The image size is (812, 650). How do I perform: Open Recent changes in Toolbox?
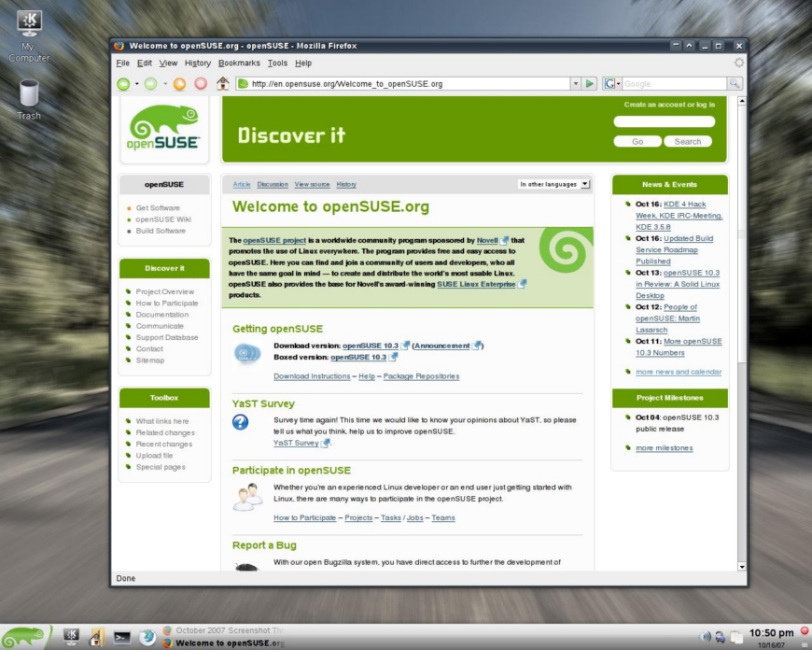[163, 445]
